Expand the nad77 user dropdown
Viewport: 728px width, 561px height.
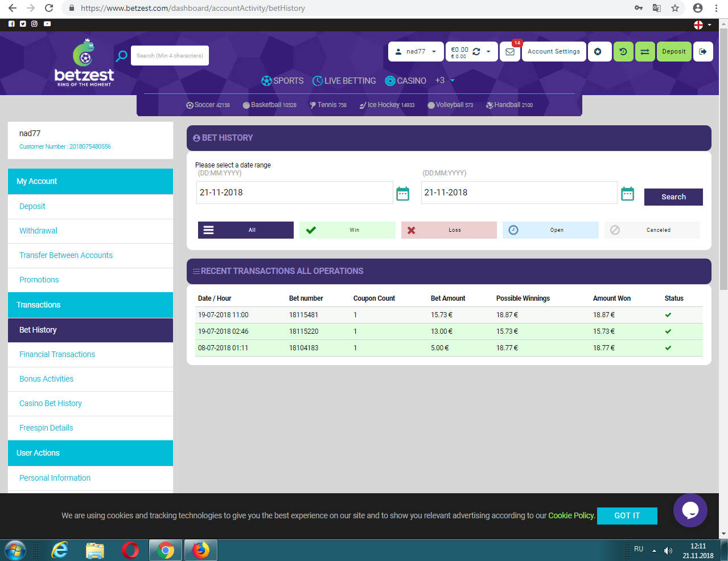(417, 52)
